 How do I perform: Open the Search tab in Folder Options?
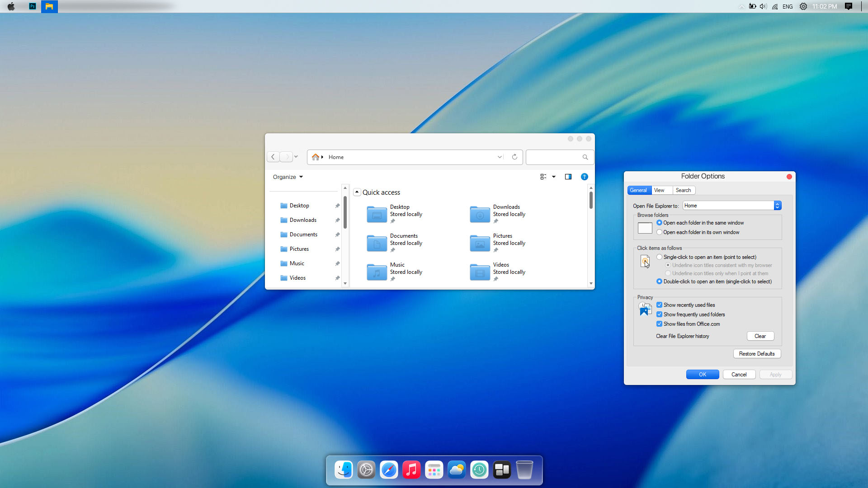pyautogui.click(x=684, y=190)
